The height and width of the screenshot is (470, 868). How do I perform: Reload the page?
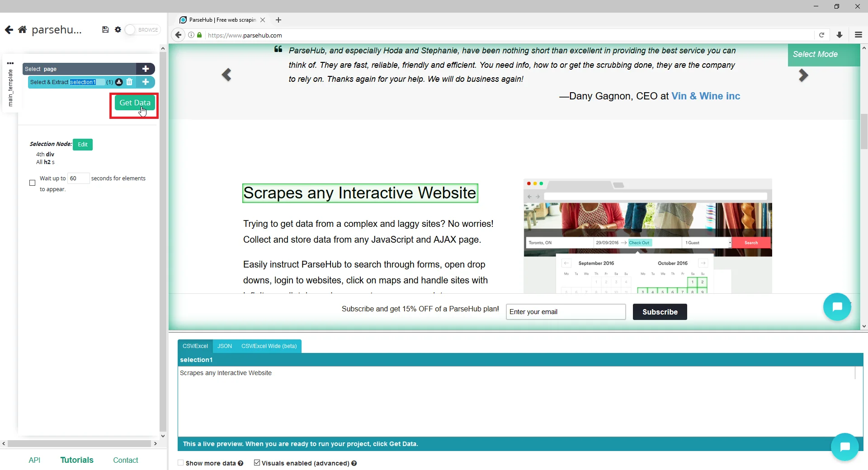821,35
